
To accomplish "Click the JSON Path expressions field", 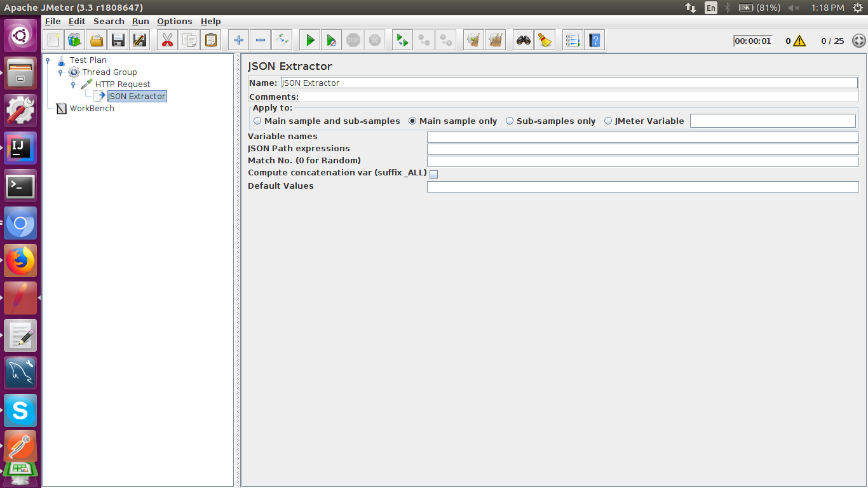I will (x=642, y=149).
